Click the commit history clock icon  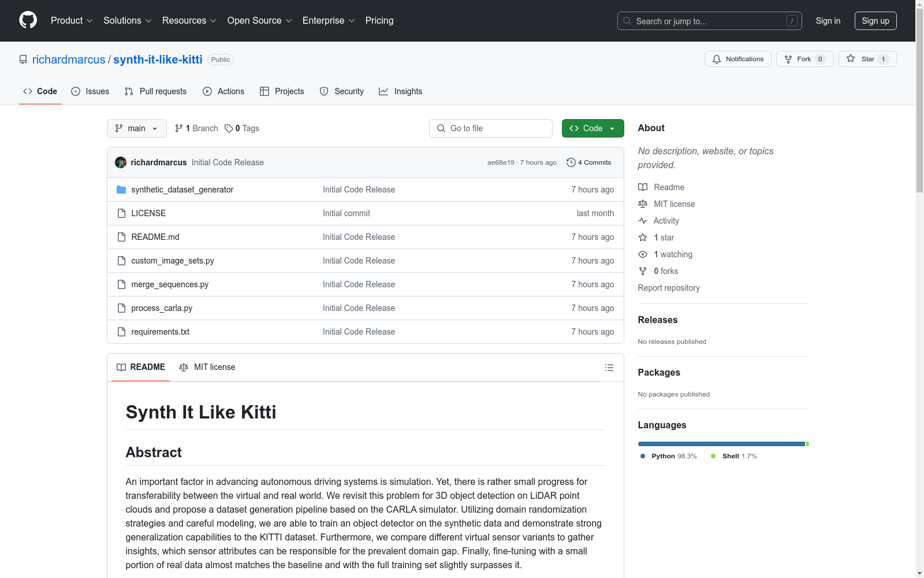pos(571,162)
